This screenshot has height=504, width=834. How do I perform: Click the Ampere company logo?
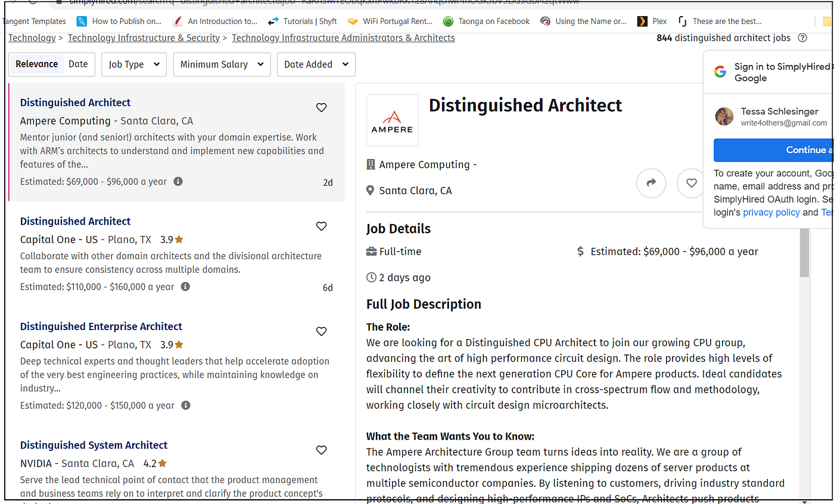392,120
